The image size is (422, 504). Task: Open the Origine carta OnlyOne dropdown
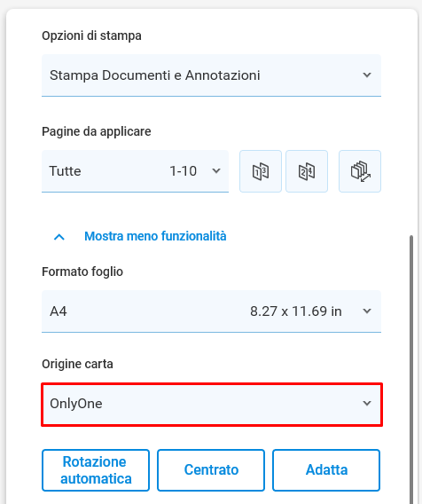[212, 405]
